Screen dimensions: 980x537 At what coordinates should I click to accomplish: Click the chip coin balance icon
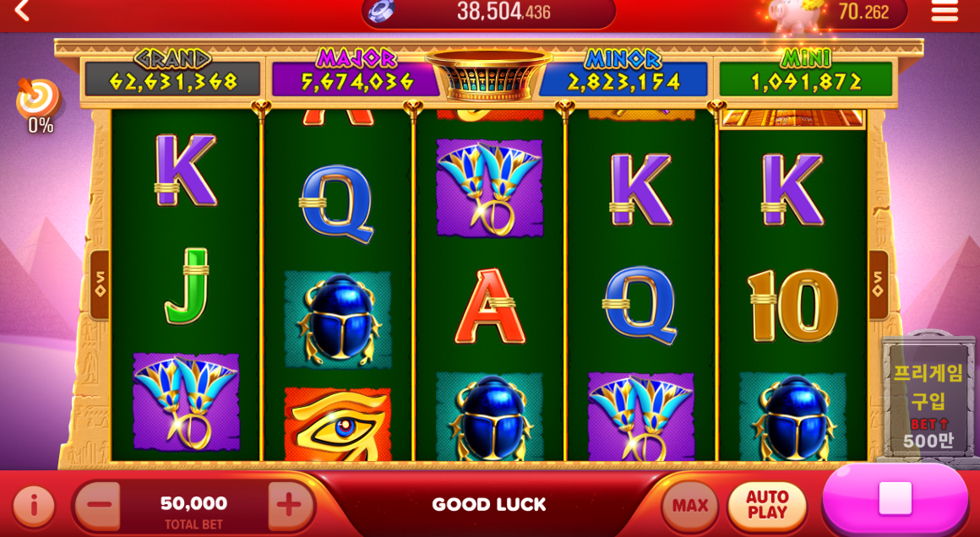click(381, 11)
